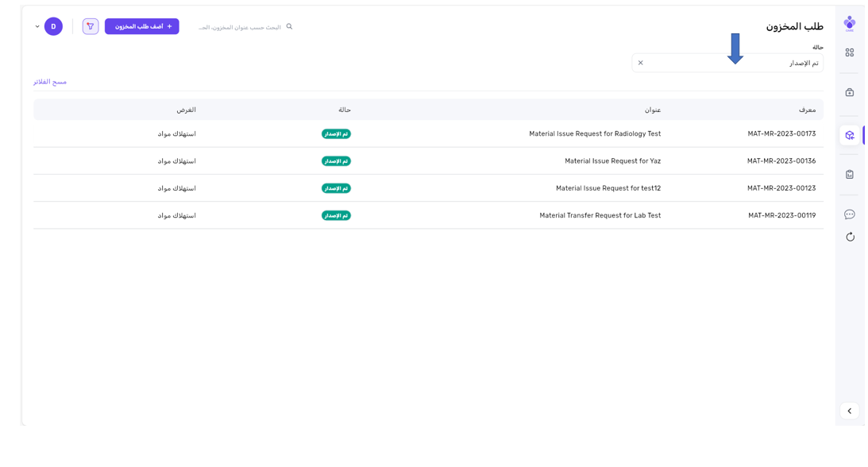The height and width of the screenshot is (467, 868).
Task: Toggle the filter funnel button
Action: click(91, 27)
